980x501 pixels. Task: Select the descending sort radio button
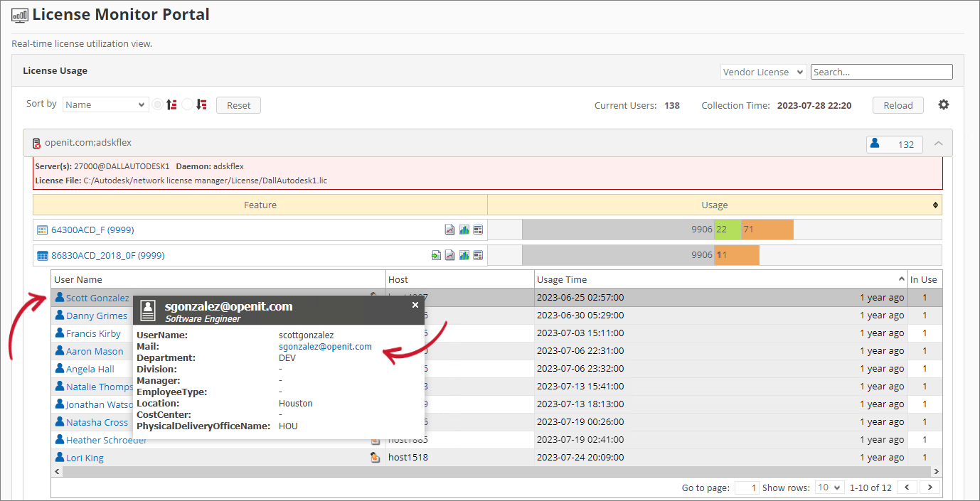[188, 104]
